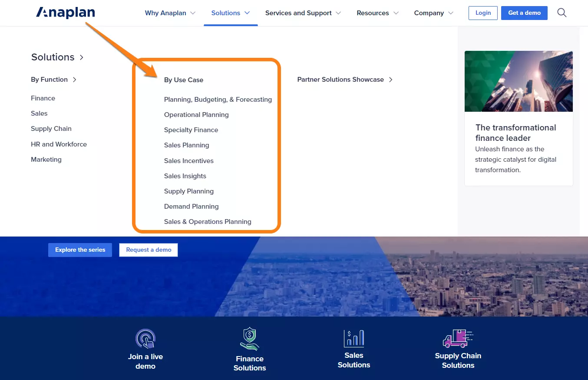Click the Supply Chain Solutions label
This screenshot has width=588, height=380.
click(458, 360)
